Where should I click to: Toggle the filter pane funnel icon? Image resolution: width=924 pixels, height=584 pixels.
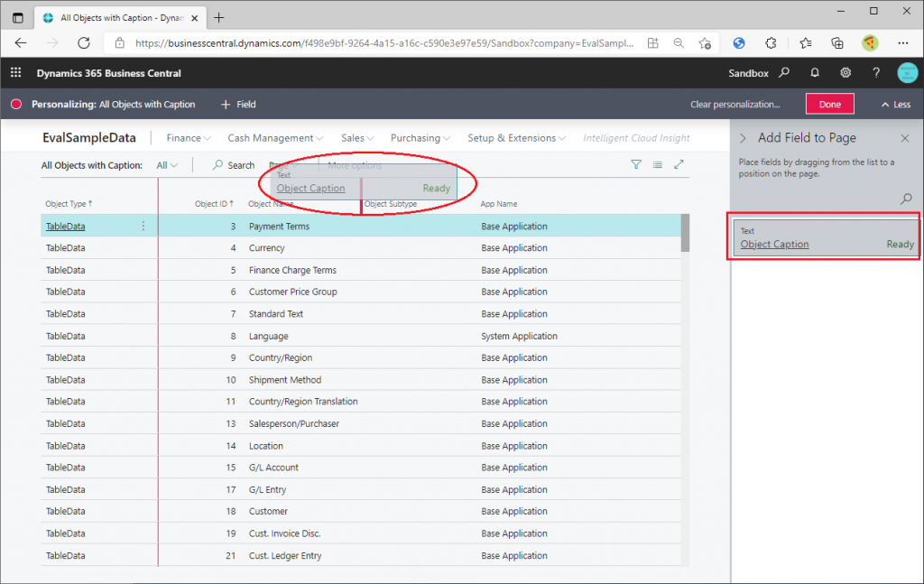(635, 164)
